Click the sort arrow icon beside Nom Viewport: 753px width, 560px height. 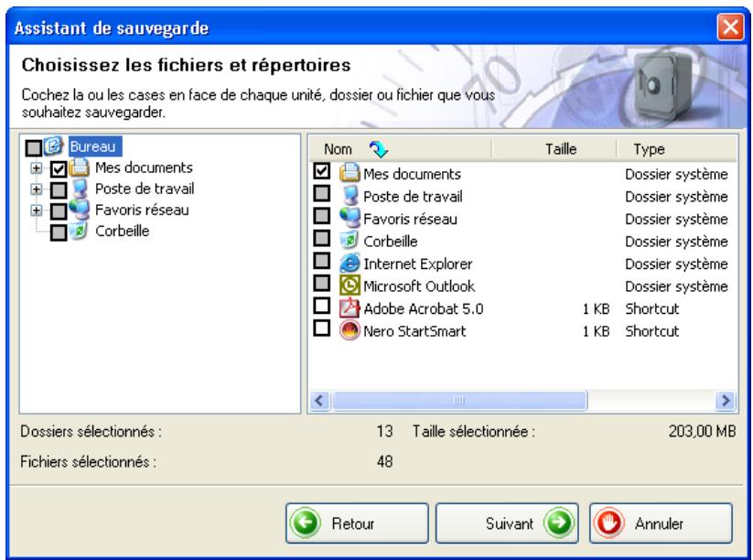[379, 149]
